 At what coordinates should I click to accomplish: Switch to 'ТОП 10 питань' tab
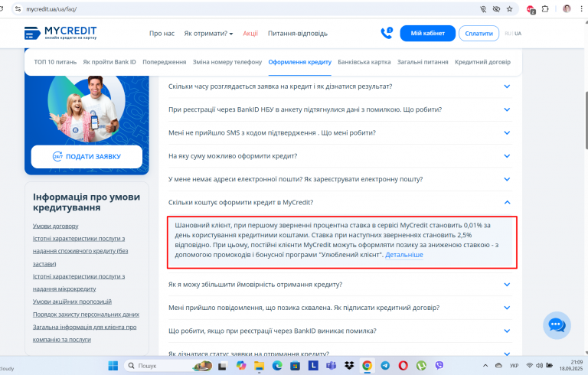[55, 62]
